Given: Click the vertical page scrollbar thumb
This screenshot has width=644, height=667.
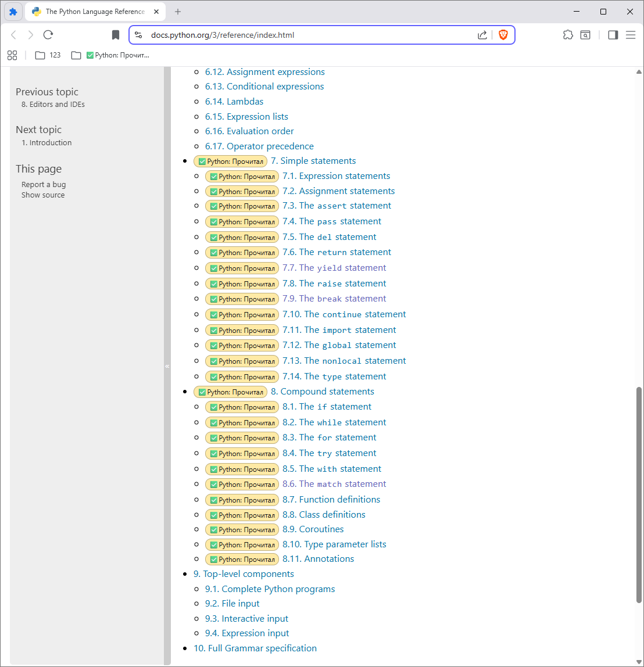Looking at the screenshot, I should pos(639,494).
